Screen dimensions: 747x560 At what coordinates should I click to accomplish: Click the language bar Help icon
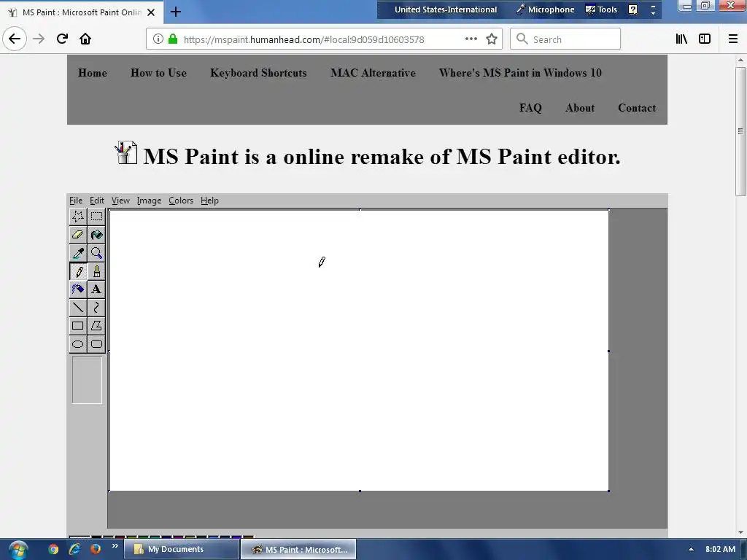pyautogui.click(x=632, y=9)
